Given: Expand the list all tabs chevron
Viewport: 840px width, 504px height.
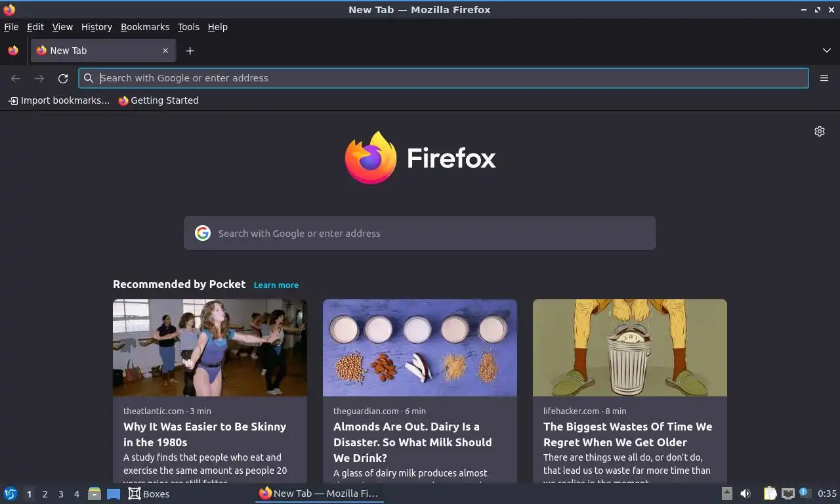Looking at the screenshot, I should 827,51.
